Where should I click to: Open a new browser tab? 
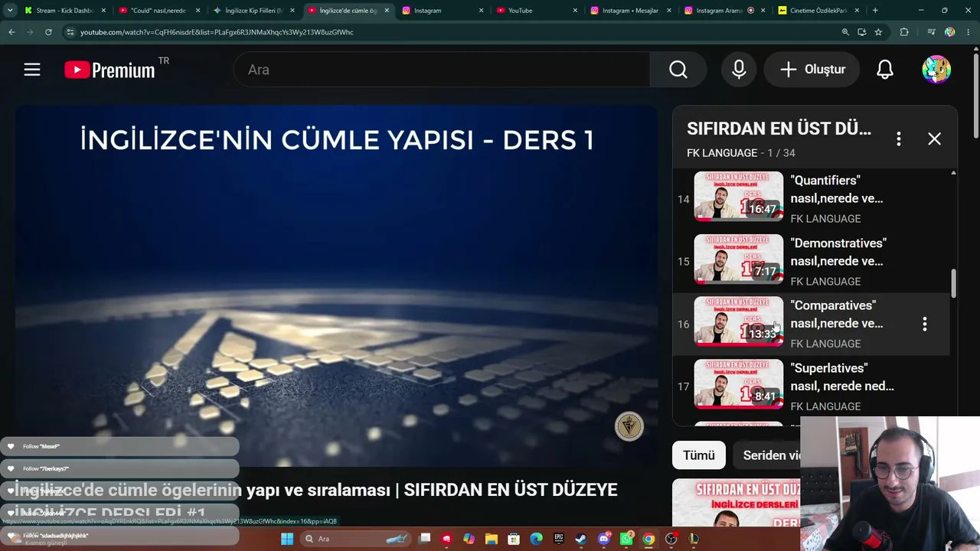(875, 11)
